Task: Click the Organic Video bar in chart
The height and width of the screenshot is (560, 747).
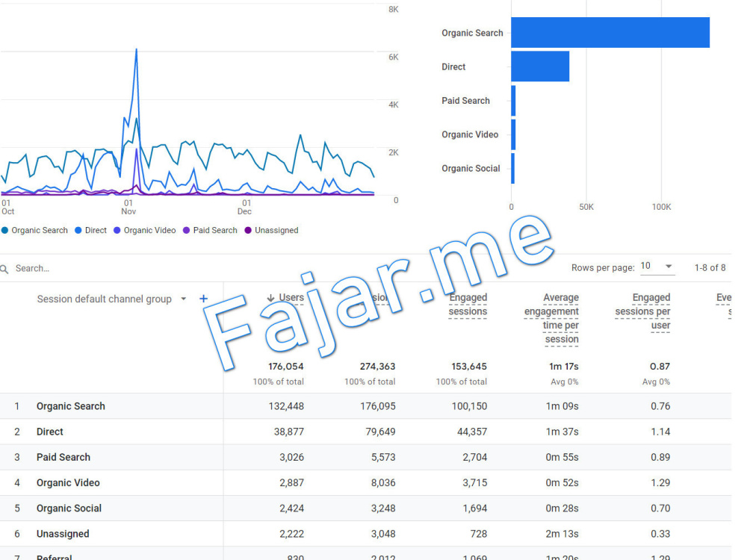Action: click(513, 134)
